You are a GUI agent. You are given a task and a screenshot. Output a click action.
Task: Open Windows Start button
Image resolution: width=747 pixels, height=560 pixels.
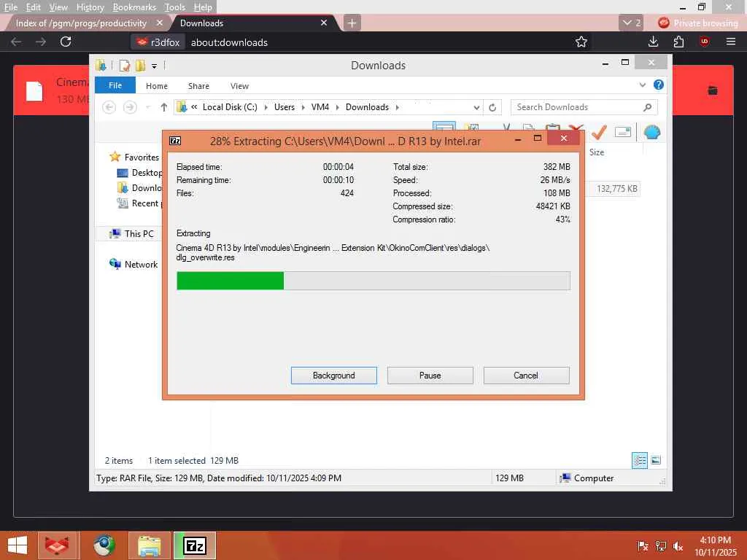[18, 545]
